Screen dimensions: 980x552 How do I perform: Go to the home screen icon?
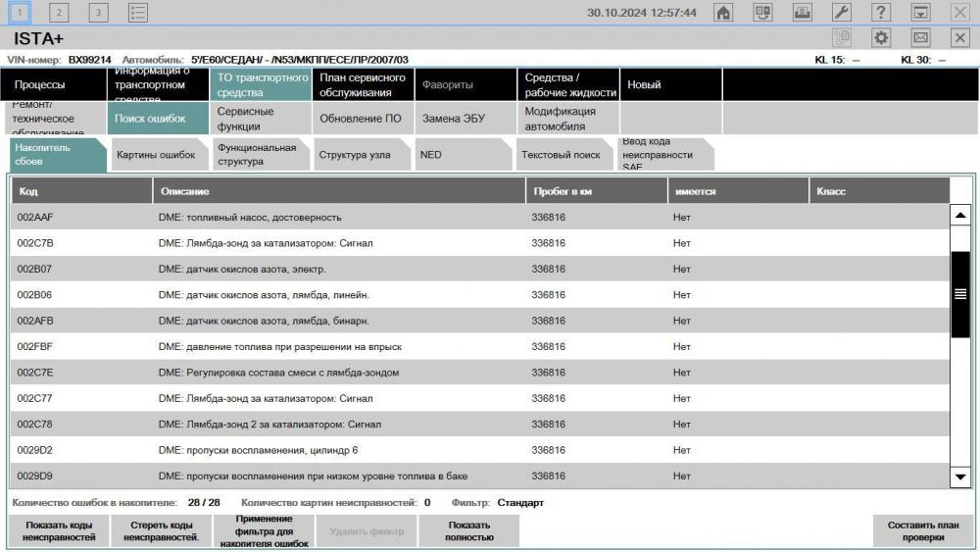point(723,13)
